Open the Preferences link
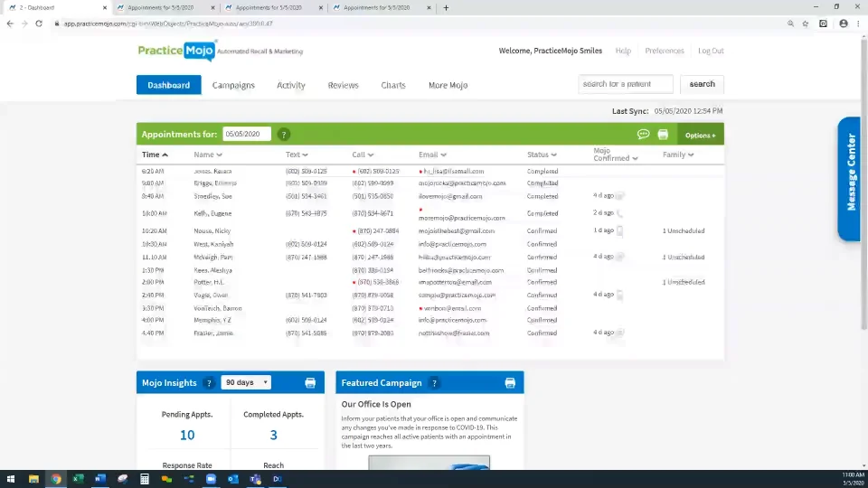Image resolution: width=868 pixels, height=488 pixels. pos(665,51)
